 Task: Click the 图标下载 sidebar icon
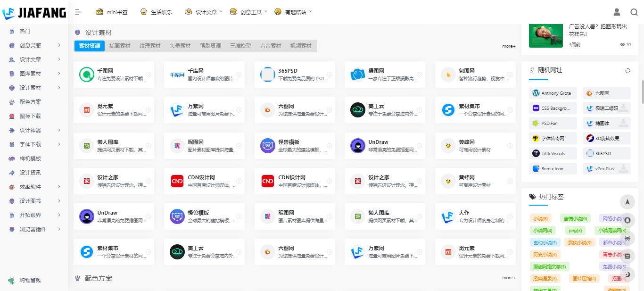pyautogui.click(x=12, y=116)
